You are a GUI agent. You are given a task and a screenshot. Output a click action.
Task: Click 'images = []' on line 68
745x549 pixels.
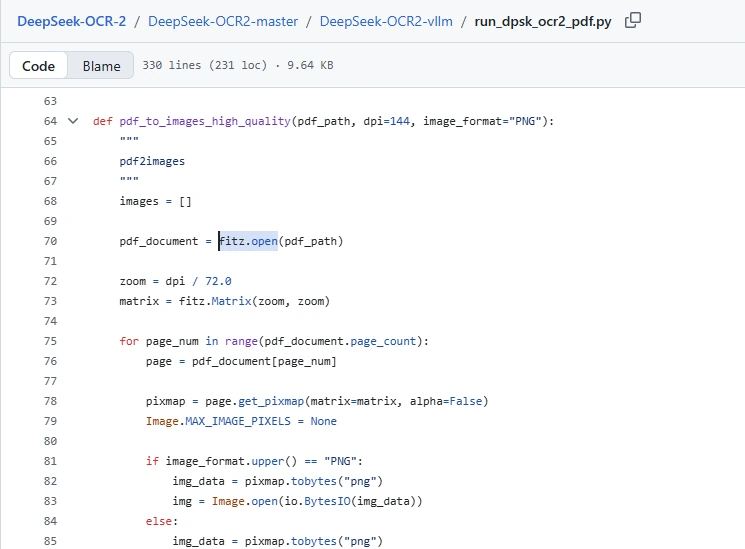[155, 202]
